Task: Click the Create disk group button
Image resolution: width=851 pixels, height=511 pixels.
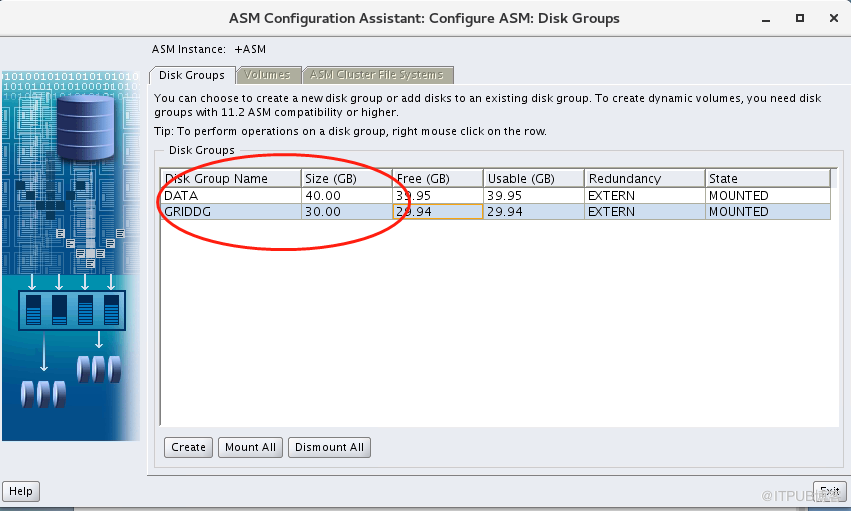Action: tap(188, 447)
